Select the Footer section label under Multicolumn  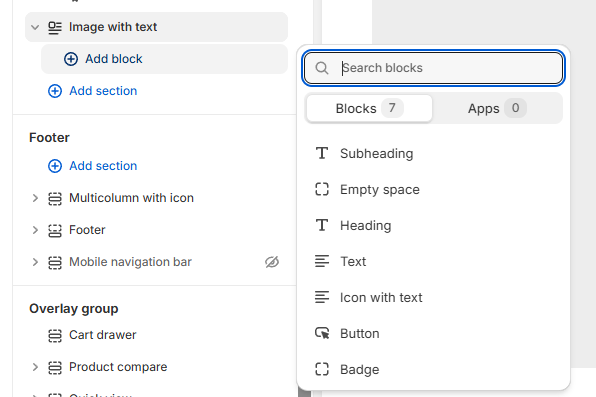tap(87, 230)
